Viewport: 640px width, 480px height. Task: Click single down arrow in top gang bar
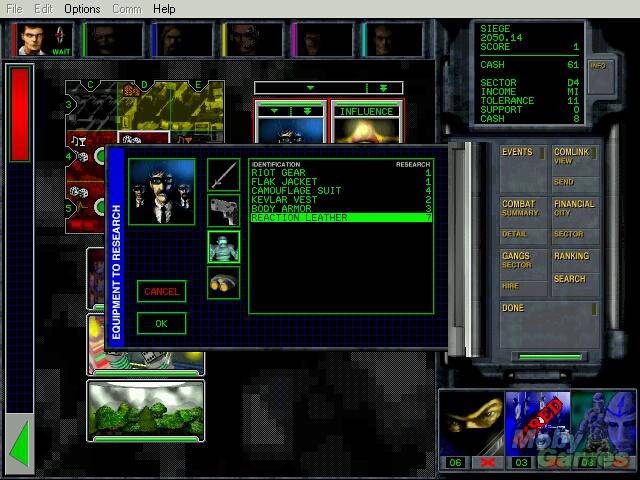pos(311,88)
